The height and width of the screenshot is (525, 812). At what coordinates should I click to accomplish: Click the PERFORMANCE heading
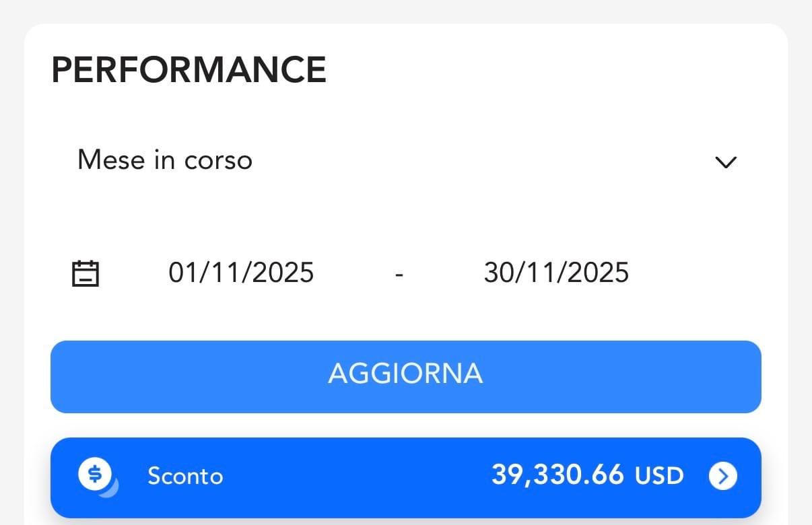(189, 69)
